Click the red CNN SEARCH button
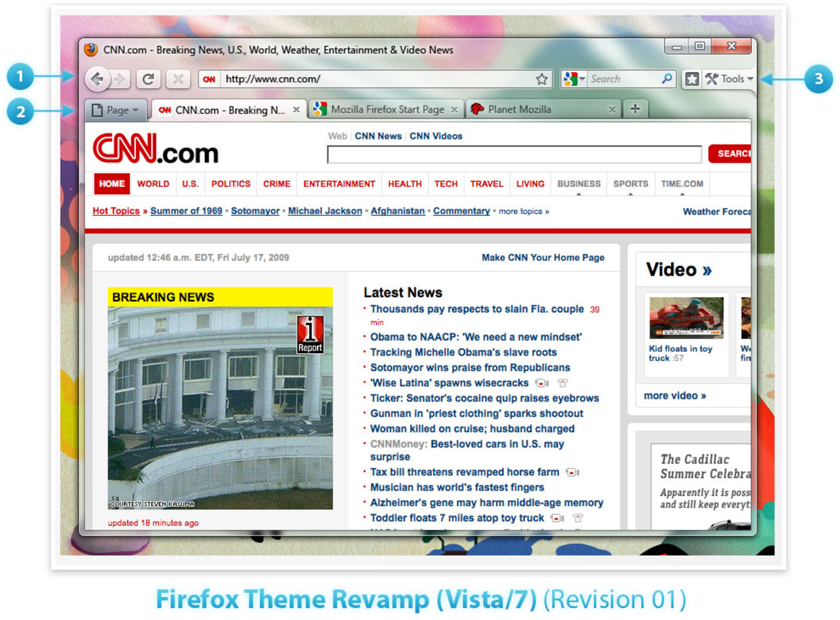Image resolution: width=840 pixels, height=620 pixels. click(x=731, y=154)
